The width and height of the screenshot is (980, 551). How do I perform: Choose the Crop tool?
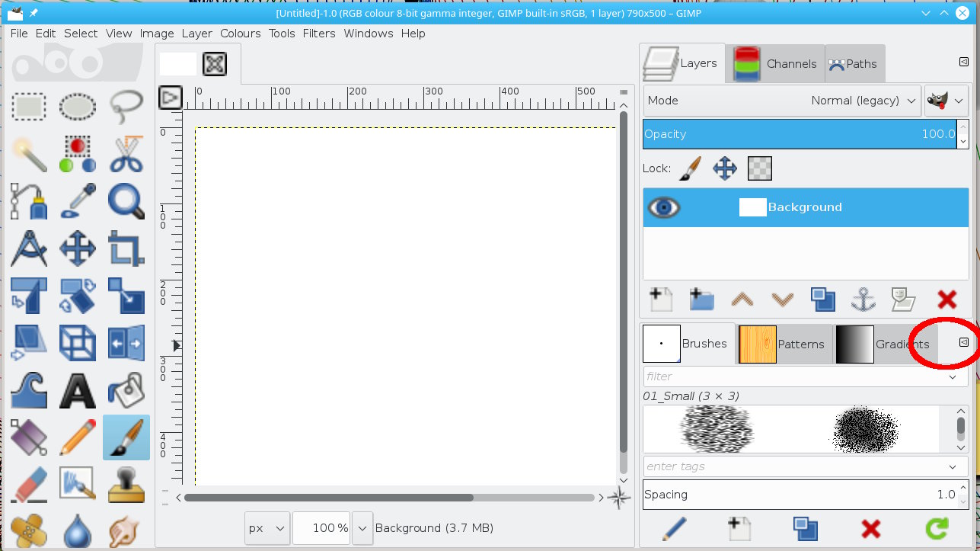(126, 248)
